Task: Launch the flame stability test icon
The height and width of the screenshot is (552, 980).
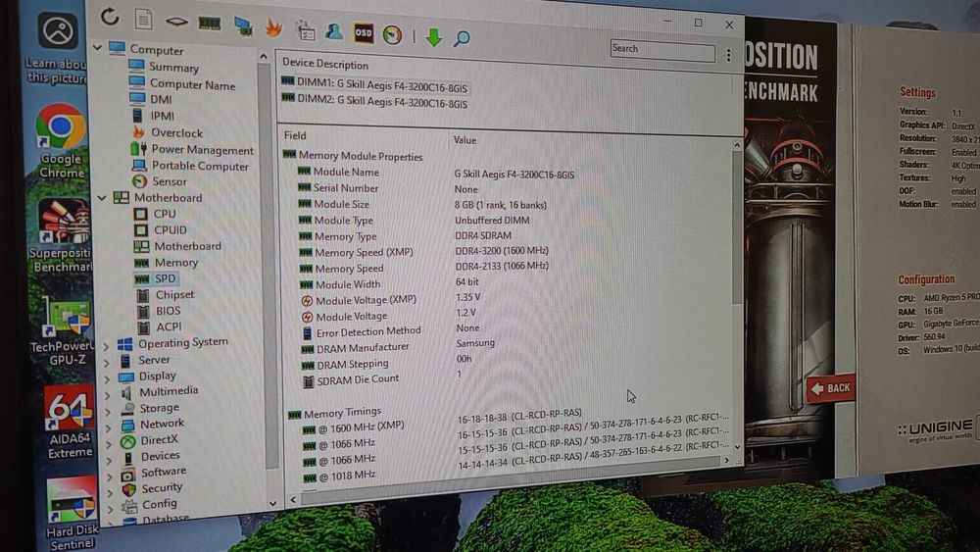Action: [x=273, y=28]
